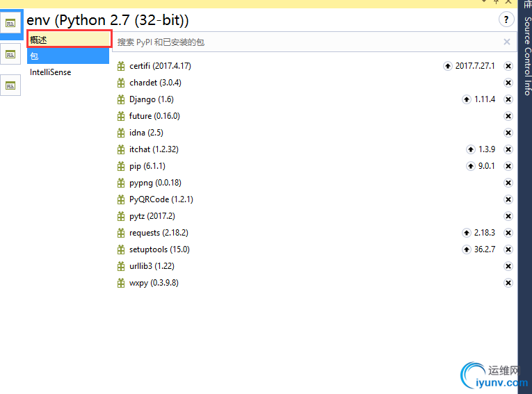Clear the PyPI search box

click(507, 42)
